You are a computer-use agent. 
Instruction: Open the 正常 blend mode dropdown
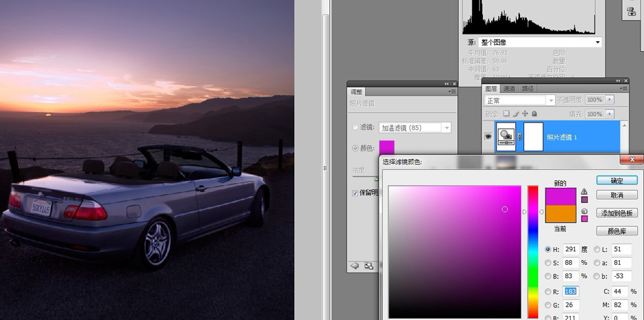(x=519, y=100)
